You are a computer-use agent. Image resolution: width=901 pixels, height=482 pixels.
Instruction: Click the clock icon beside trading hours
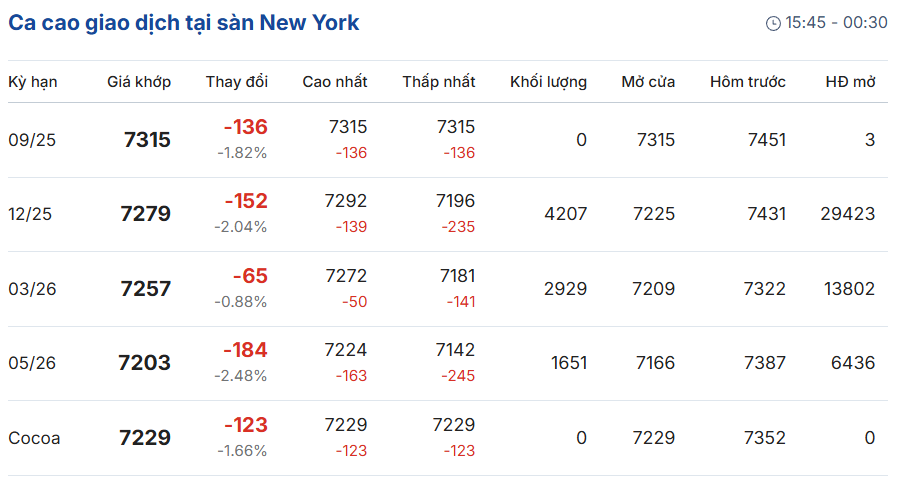[773, 23]
